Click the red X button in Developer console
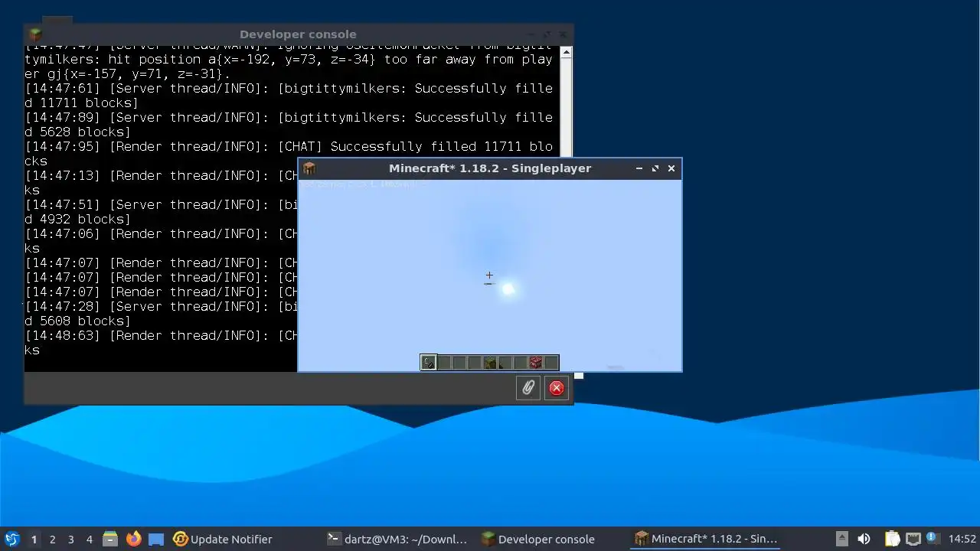 pos(557,388)
